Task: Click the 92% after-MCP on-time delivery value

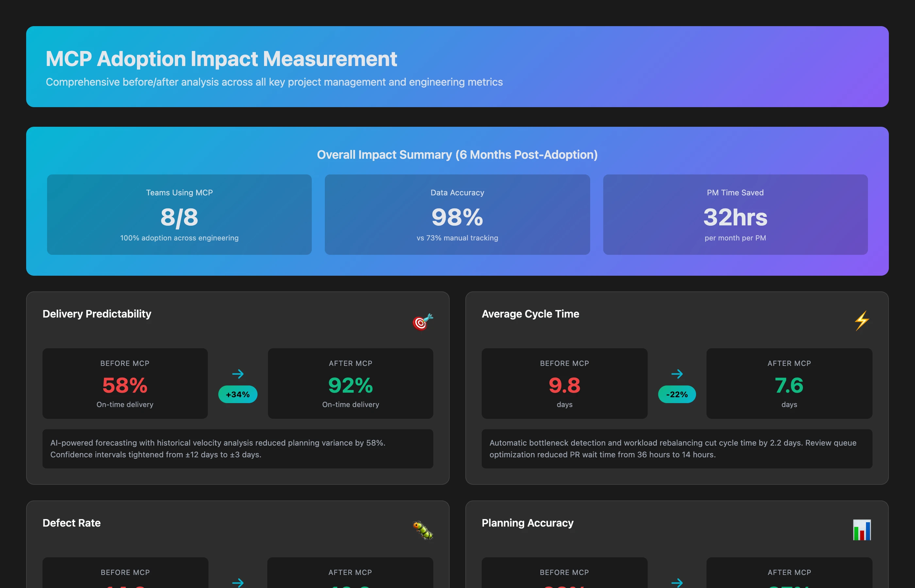Action: point(351,385)
